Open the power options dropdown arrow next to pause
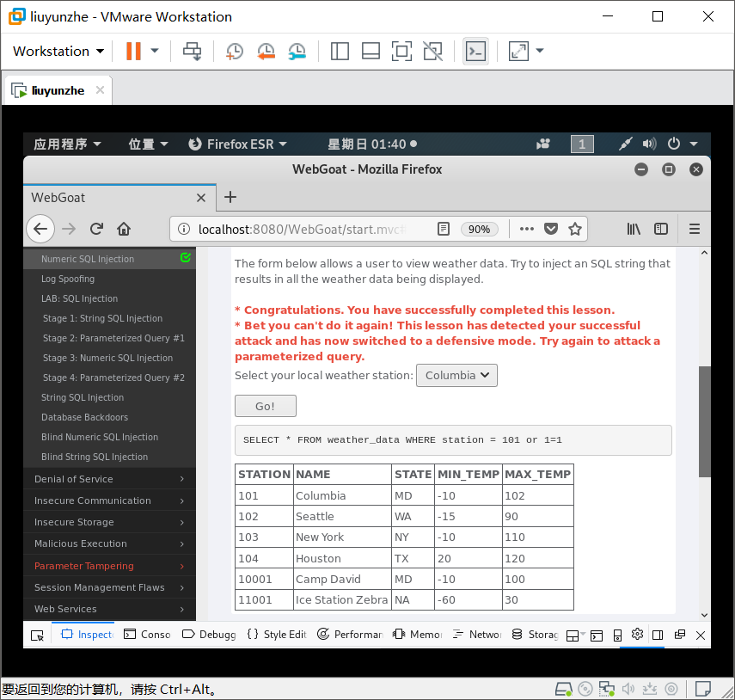735x700 pixels. [x=154, y=51]
